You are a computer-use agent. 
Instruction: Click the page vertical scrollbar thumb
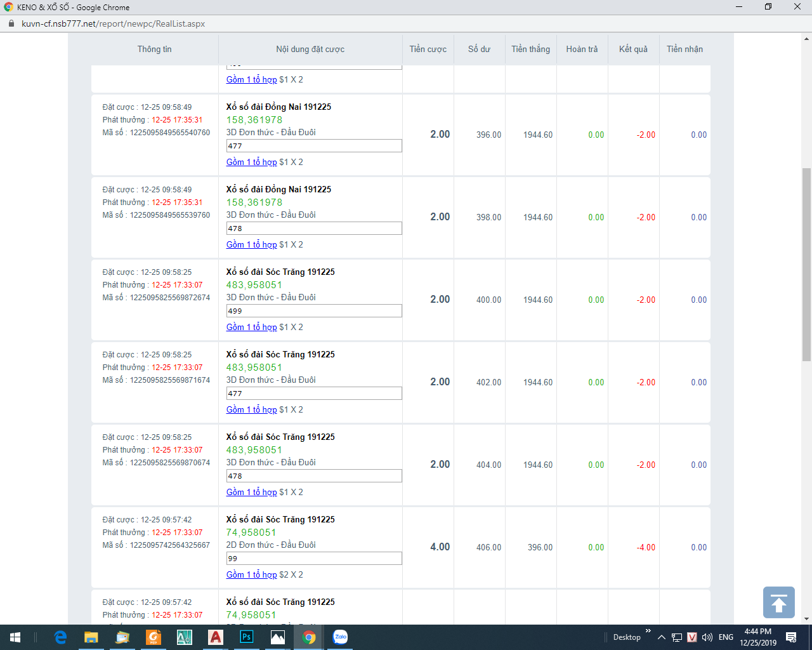tap(806, 263)
